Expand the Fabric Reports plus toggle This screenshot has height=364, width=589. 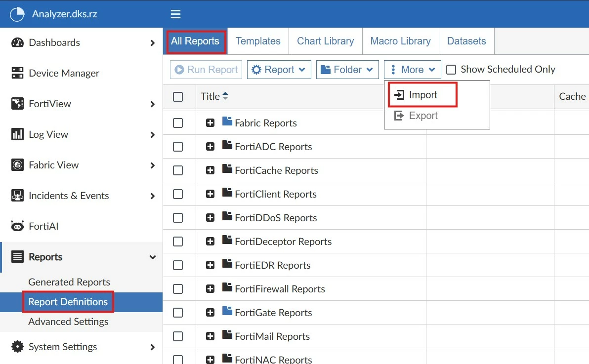pyautogui.click(x=210, y=123)
